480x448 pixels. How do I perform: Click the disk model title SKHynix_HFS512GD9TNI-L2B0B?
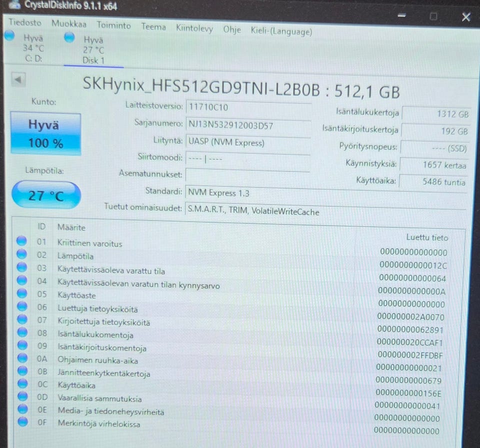[201, 86]
